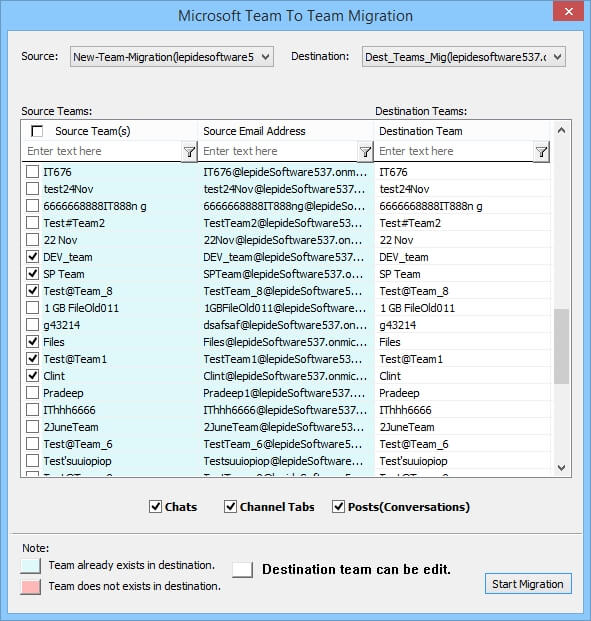Select destination team cell 'IT676'
This screenshot has width=591, height=621.
tap(462, 172)
